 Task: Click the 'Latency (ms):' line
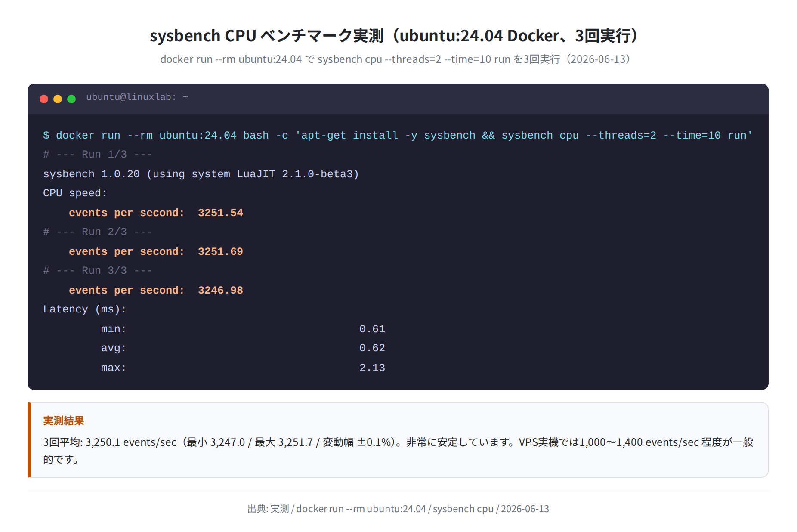pos(85,309)
